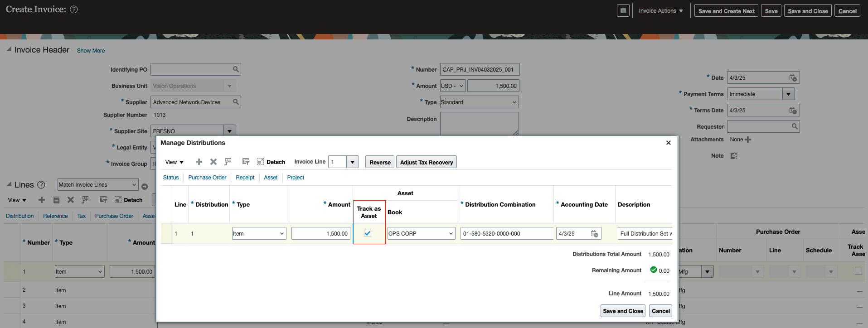This screenshot has width=868, height=328.
Task: Collapse the Invoice Header section
Action: pos(9,49)
